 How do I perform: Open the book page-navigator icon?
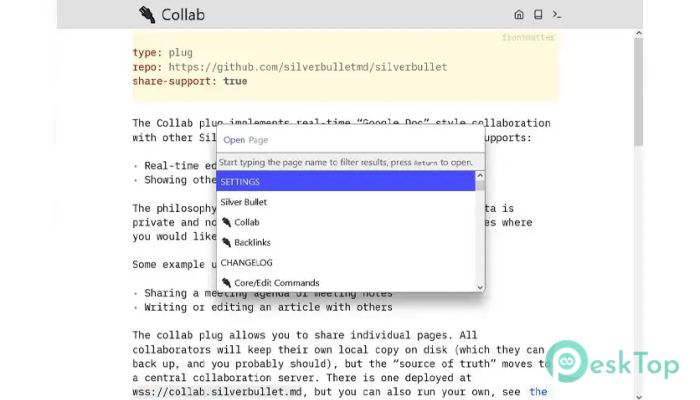pyautogui.click(x=538, y=15)
